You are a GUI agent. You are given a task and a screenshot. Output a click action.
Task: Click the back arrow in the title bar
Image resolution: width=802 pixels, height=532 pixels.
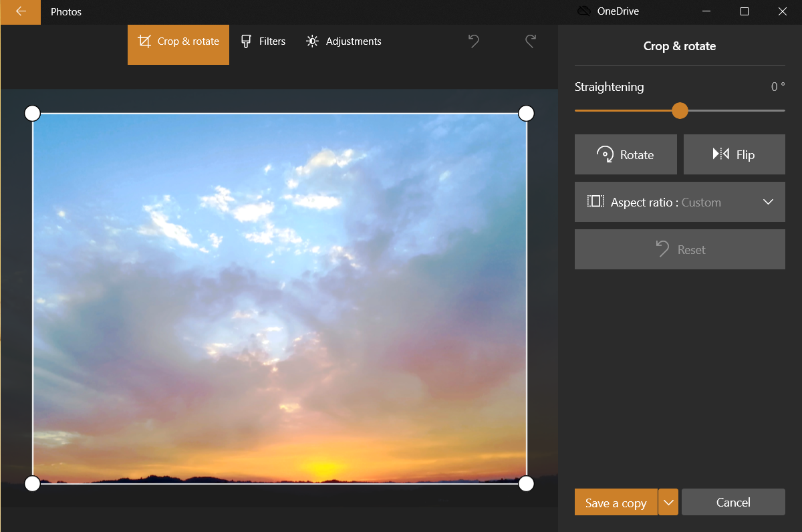click(x=21, y=12)
